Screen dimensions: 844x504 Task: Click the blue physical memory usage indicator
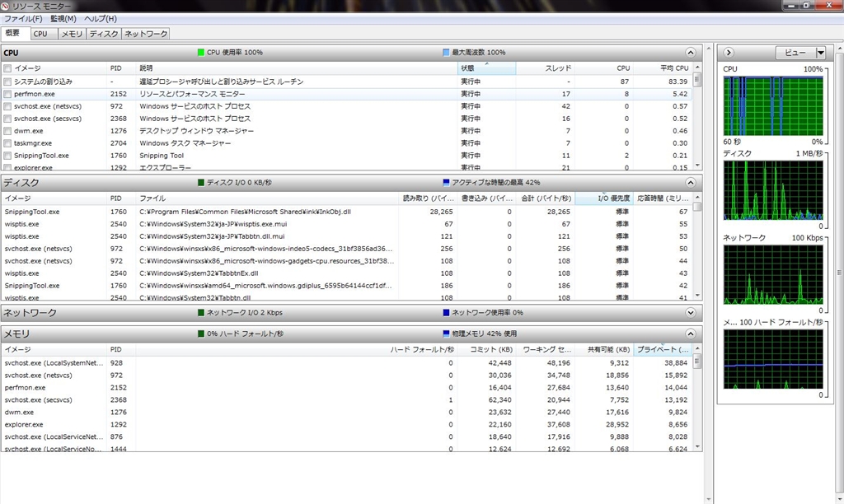coord(447,334)
